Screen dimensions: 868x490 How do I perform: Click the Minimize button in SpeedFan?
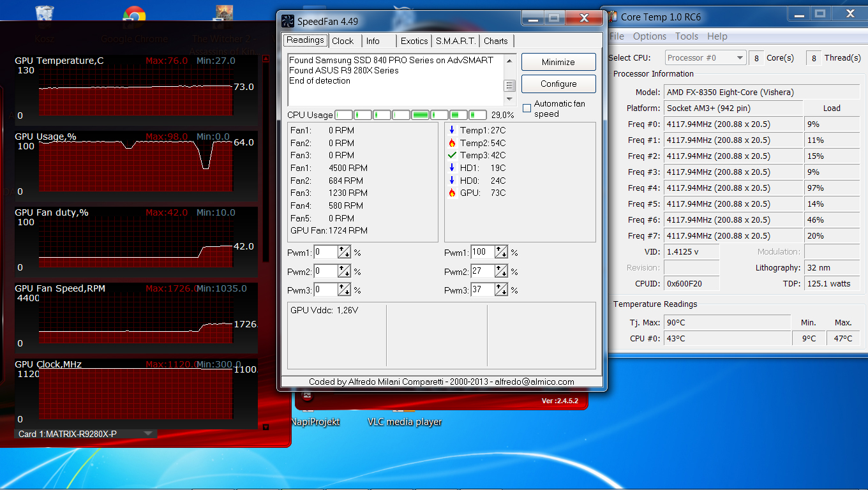(558, 62)
